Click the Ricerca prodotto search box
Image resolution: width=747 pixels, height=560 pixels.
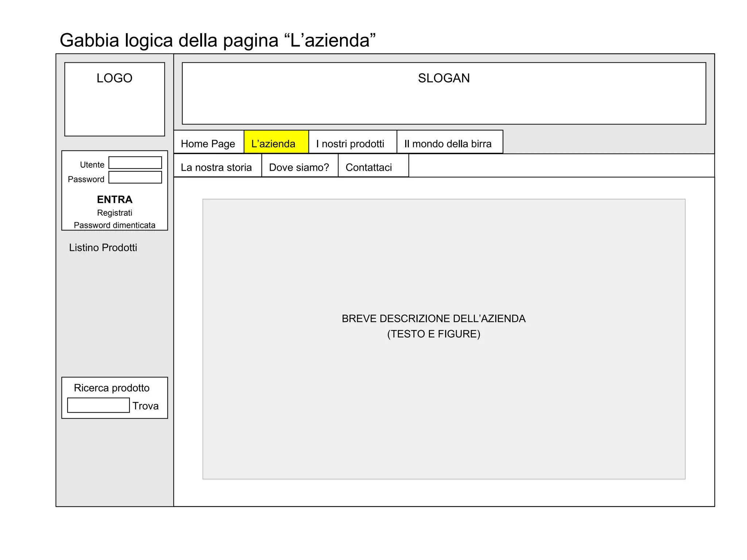[x=98, y=405]
